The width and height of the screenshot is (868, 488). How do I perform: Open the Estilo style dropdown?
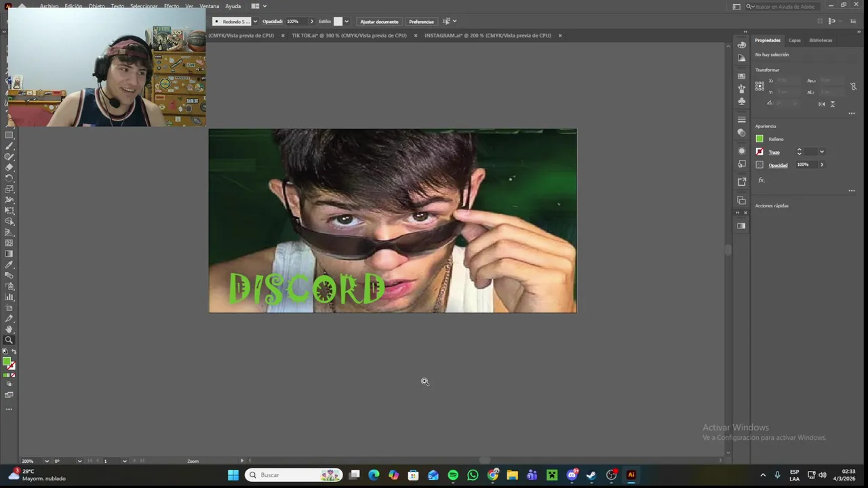click(x=347, y=22)
